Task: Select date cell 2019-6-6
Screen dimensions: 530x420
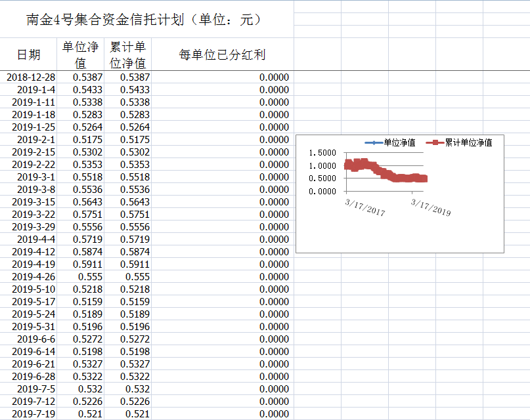Action: (28, 339)
